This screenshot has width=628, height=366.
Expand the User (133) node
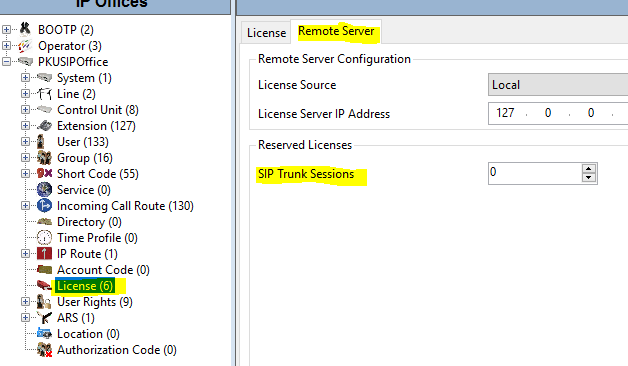click(x=25, y=141)
